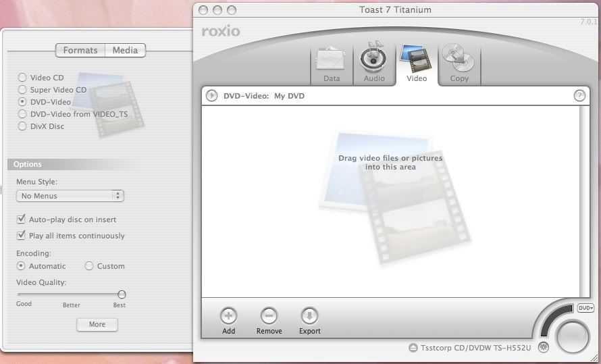
Task: Click the Export arrow icon
Action: (309, 316)
